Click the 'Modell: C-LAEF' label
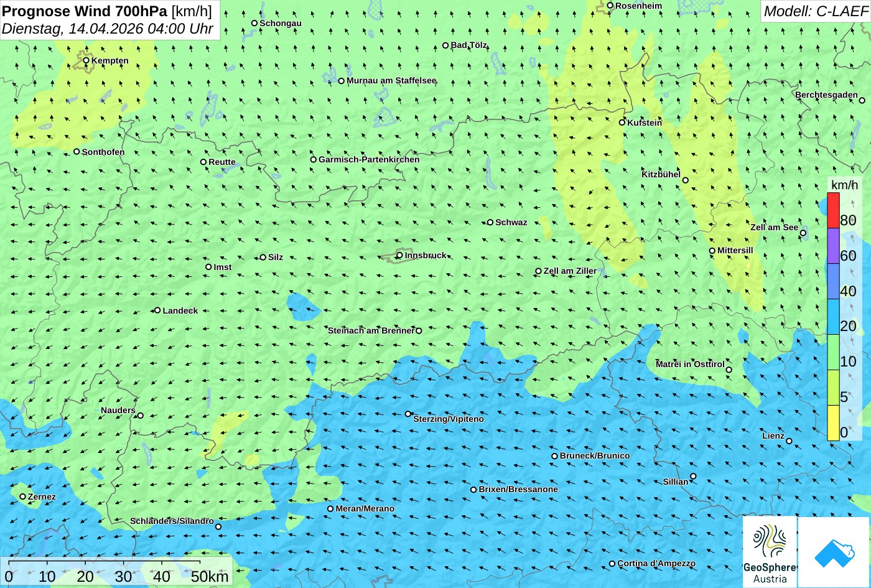The width and height of the screenshot is (871, 588). [815, 11]
